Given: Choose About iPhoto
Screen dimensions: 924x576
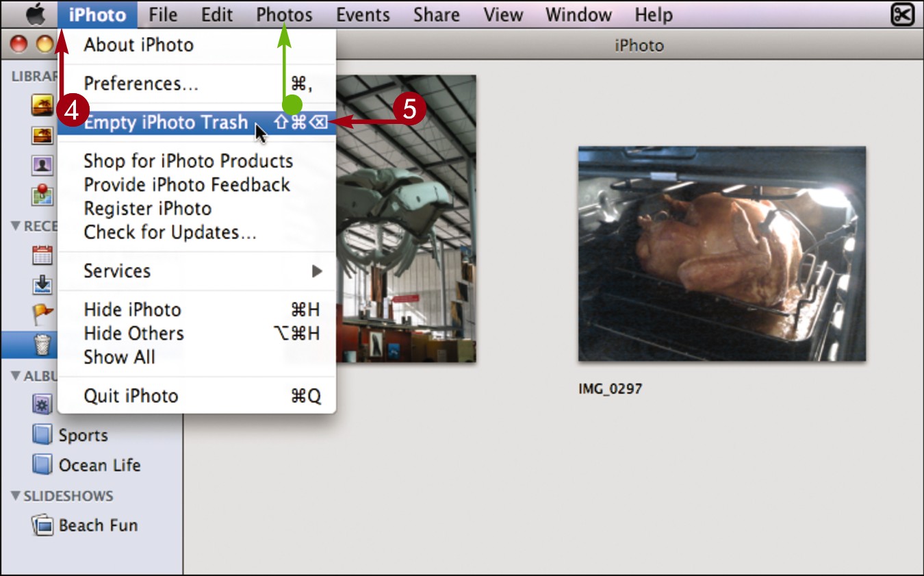Looking at the screenshot, I should pos(197,45).
